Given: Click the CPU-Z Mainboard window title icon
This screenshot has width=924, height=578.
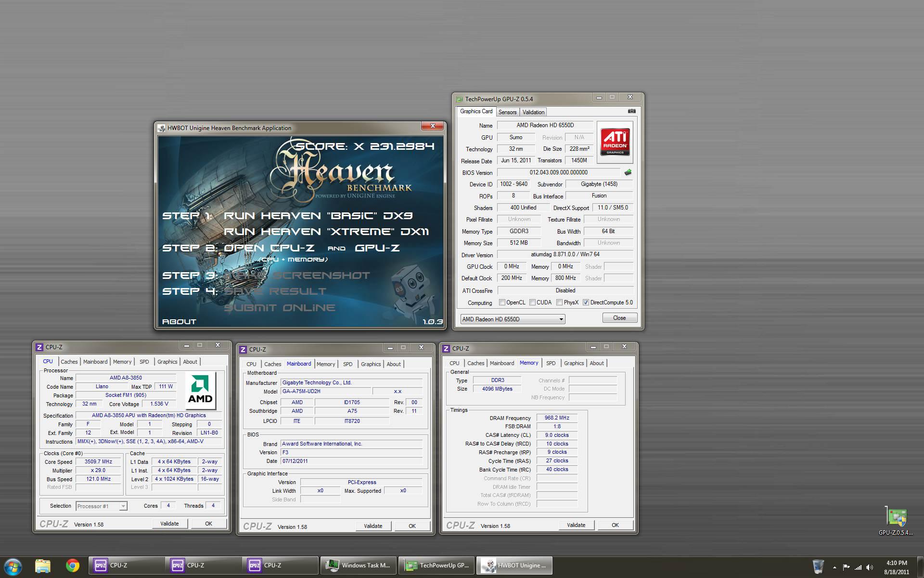Looking at the screenshot, I should (x=243, y=349).
